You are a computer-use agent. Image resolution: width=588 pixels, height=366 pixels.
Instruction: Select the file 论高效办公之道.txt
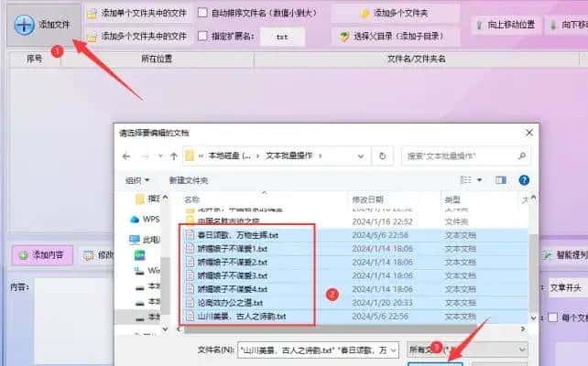click(230, 303)
